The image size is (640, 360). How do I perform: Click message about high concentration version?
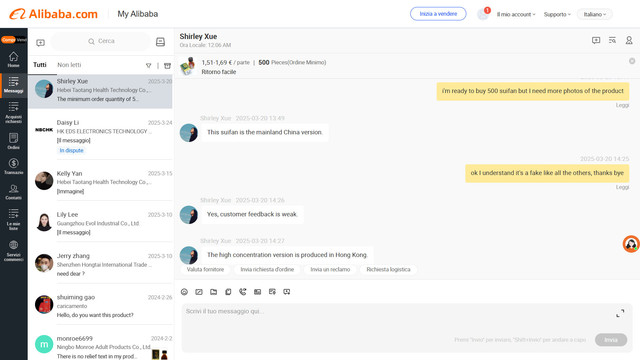coord(287,255)
